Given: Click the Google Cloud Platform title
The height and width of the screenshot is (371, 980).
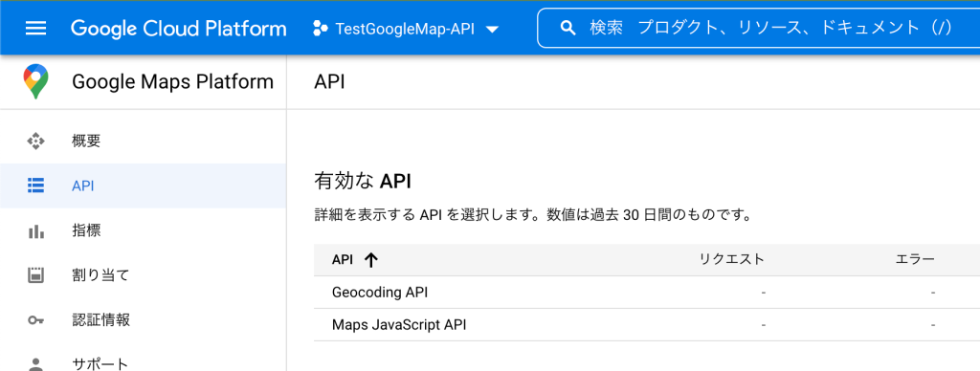Looking at the screenshot, I should [179, 28].
